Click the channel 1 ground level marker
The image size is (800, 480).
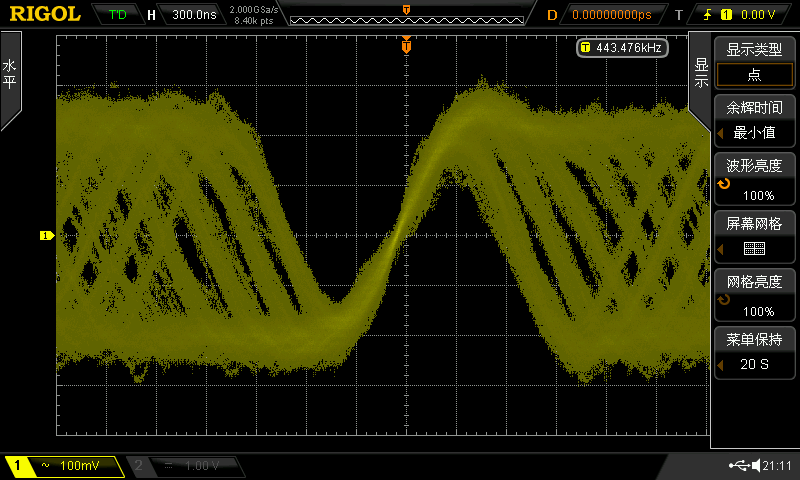click(47, 235)
